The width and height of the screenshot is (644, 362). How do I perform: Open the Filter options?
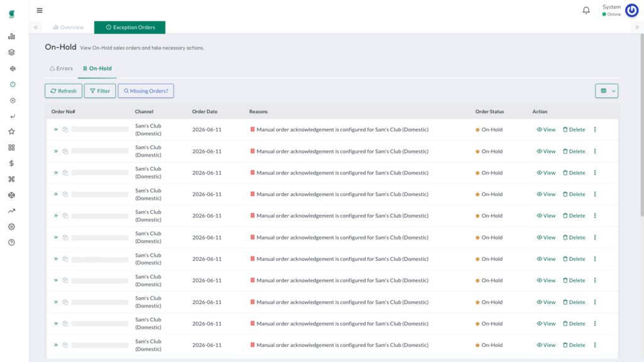pos(100,90)
